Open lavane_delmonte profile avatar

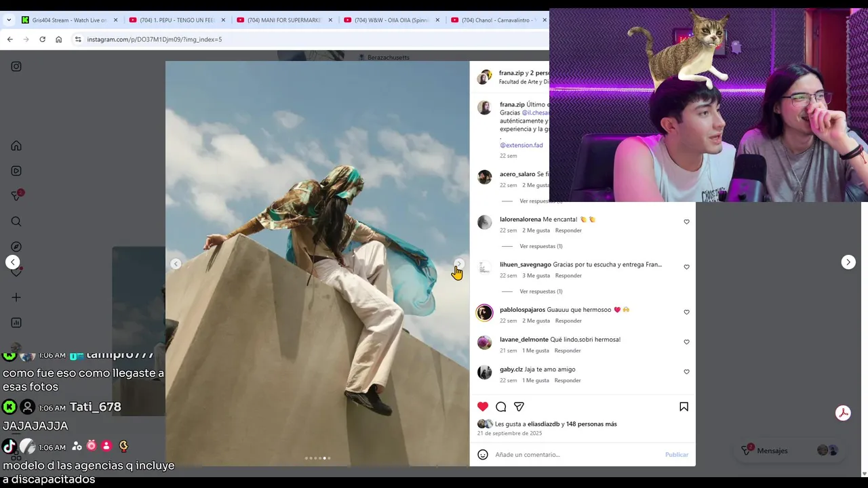click(484, 342)
